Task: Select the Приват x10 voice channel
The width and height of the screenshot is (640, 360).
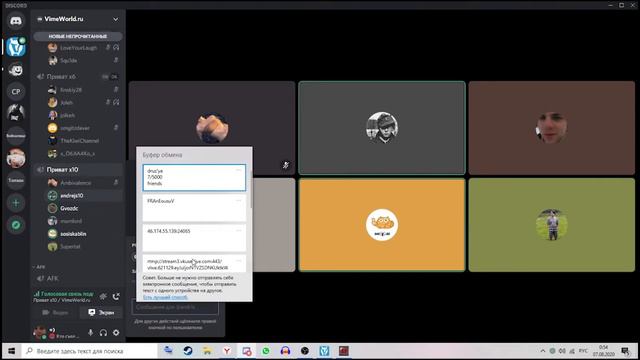Action: [78, 169]
